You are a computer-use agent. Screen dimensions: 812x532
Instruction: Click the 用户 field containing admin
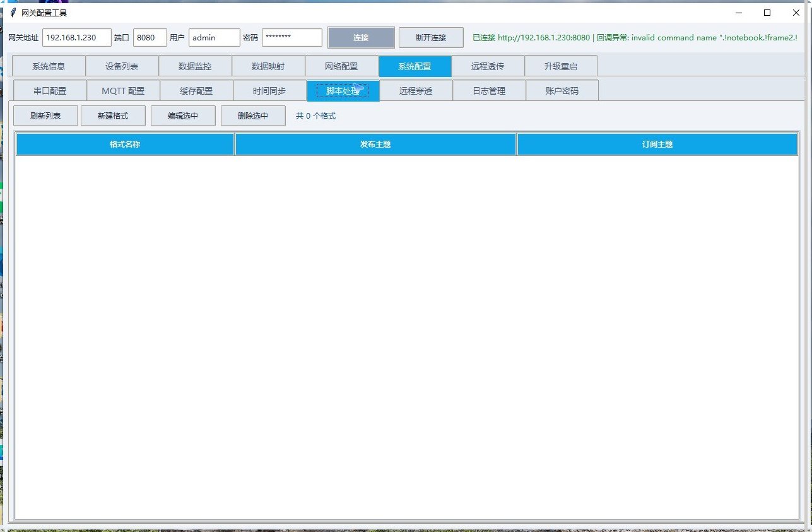(x=215, y=37)
